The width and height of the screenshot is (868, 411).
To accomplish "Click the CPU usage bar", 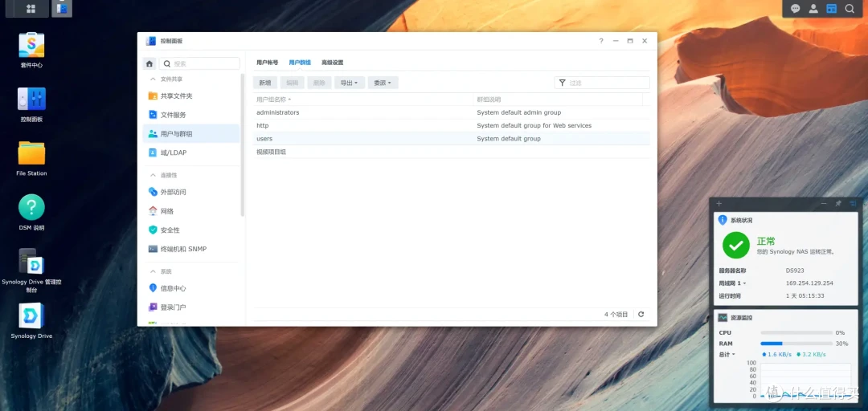I will 796,332.
